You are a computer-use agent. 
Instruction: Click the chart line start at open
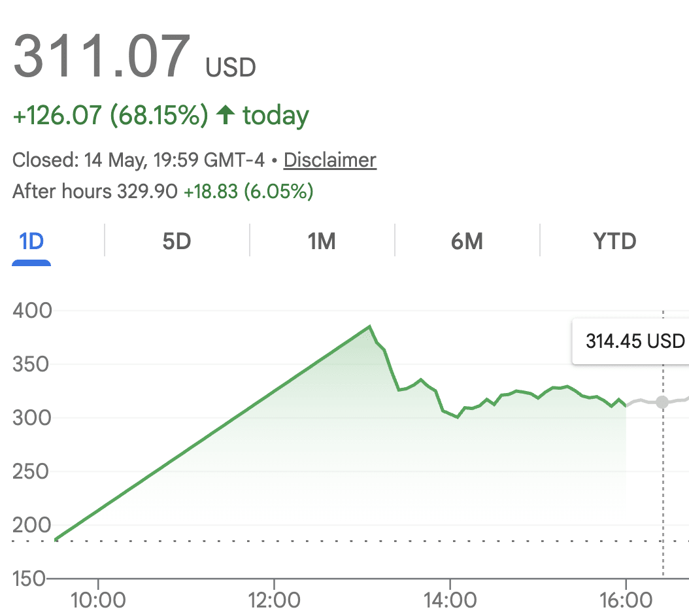[56, 539]
